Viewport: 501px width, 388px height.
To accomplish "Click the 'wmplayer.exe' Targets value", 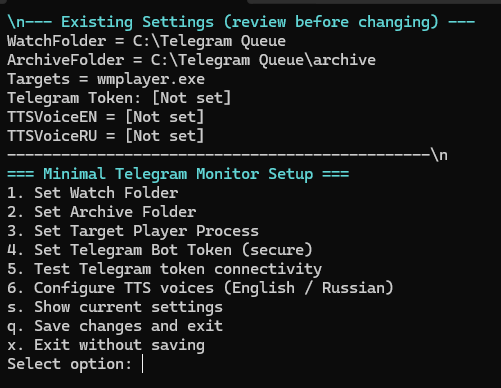I will click(151, 79).
